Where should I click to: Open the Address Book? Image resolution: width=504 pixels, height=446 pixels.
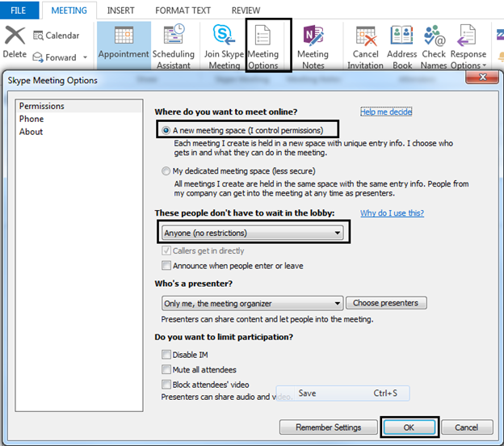(401, 46)
